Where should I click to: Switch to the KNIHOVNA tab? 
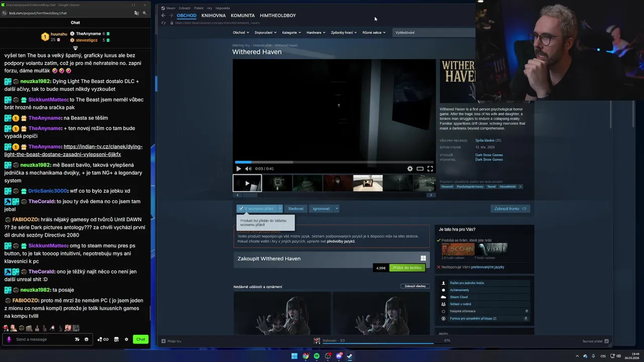tap(214, 16)
